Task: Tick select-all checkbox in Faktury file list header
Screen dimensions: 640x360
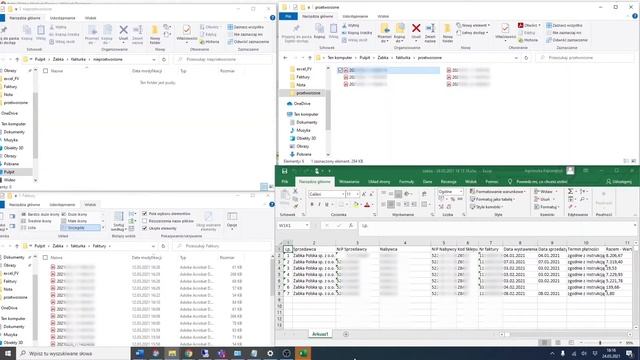Action: click(x=45, y=258)
